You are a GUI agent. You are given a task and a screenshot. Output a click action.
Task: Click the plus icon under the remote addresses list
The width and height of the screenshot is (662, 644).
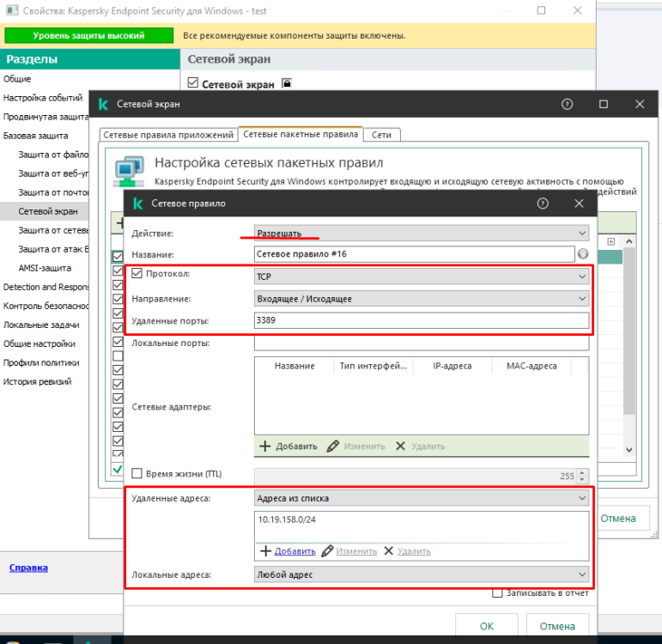click(x=265, y=551)
